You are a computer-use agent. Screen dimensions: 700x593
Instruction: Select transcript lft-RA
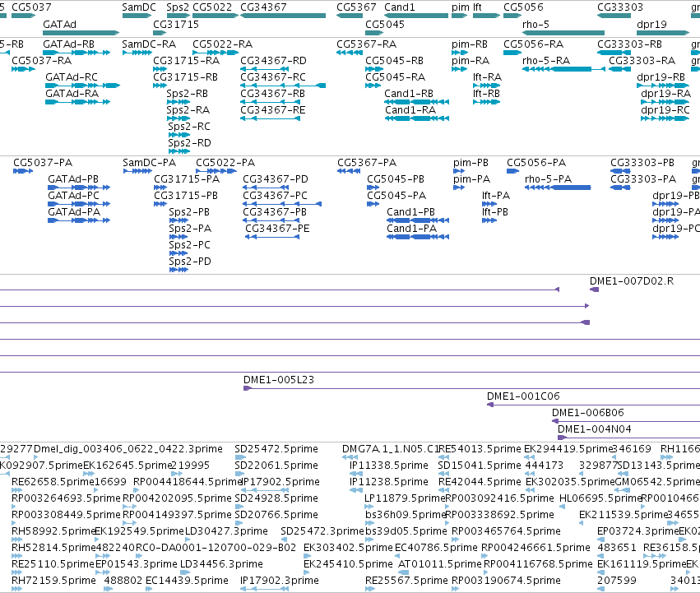[487, 76]
